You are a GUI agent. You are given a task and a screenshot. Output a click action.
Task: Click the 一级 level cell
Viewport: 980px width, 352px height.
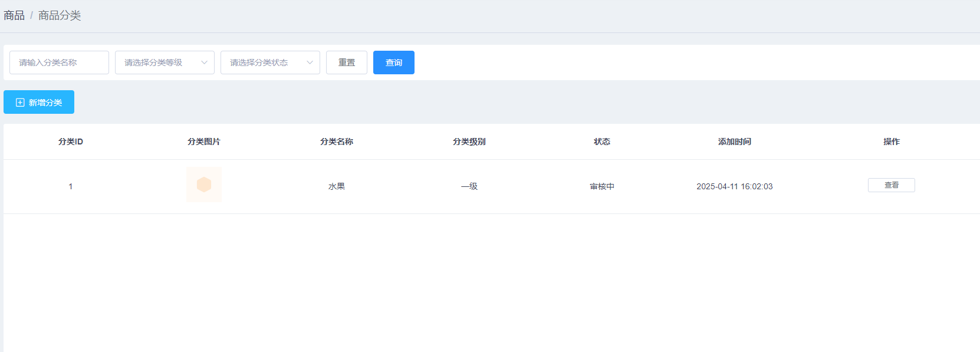(x=469, y=186)
